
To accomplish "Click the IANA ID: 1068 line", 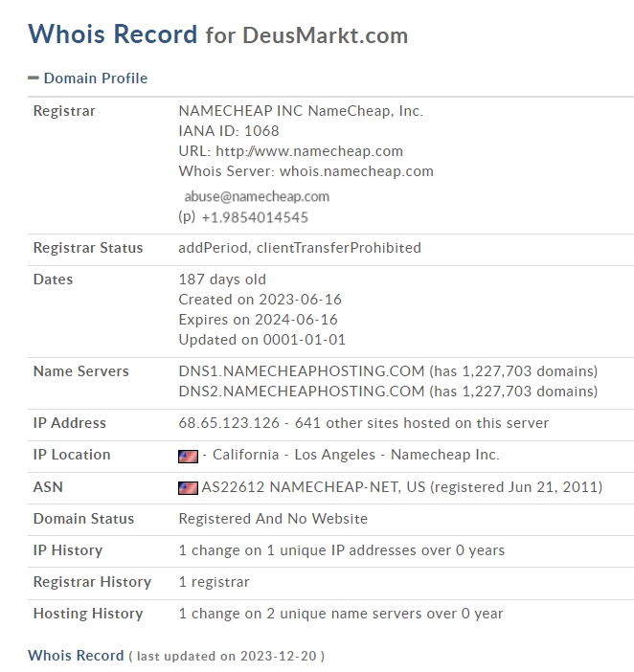I will click(x=229, y=131).
